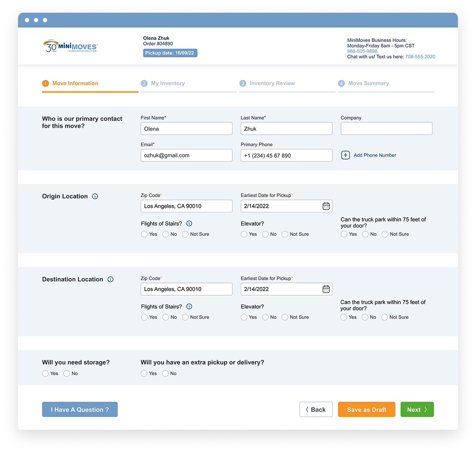Click step 2 circle icon for My Inventory
Viewport: 476px width, 453px height.
pyautogui.click(x=144, y=83)
